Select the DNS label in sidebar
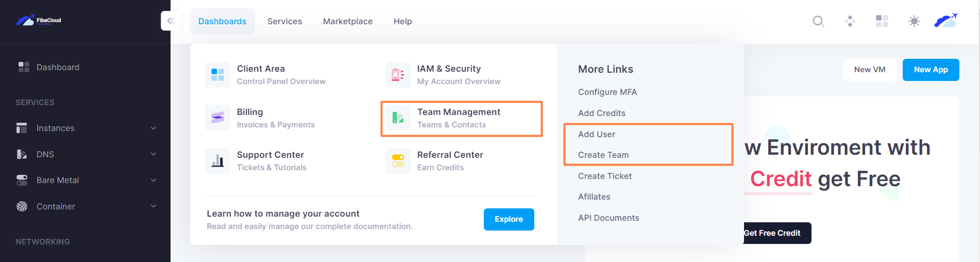Screen dimensions: 980x262 (x=45, y=154)
